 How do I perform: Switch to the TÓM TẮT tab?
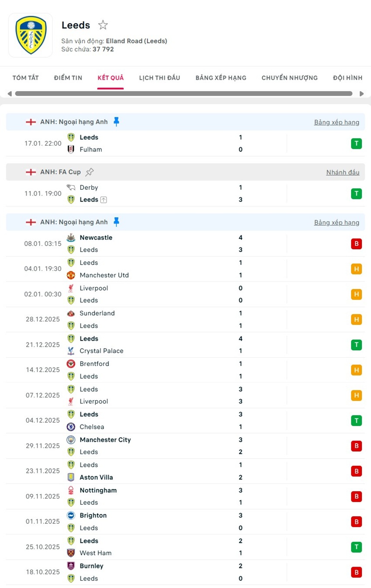click(25, 78)
